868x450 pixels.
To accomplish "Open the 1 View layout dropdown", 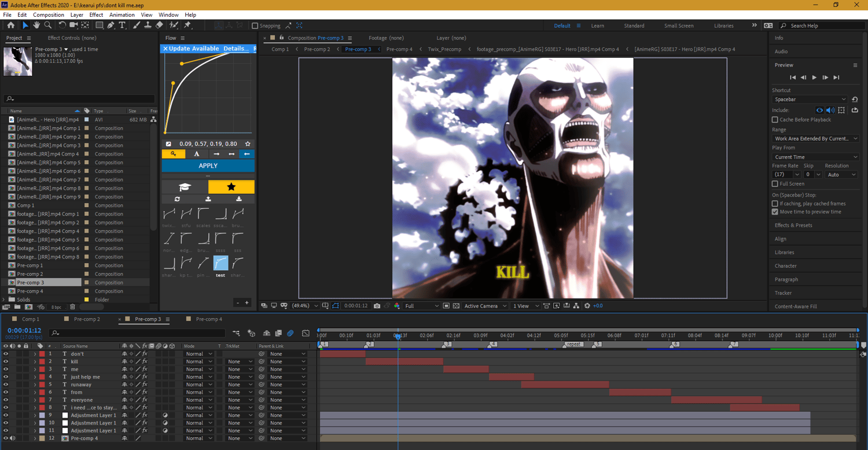I will (526, 306).
